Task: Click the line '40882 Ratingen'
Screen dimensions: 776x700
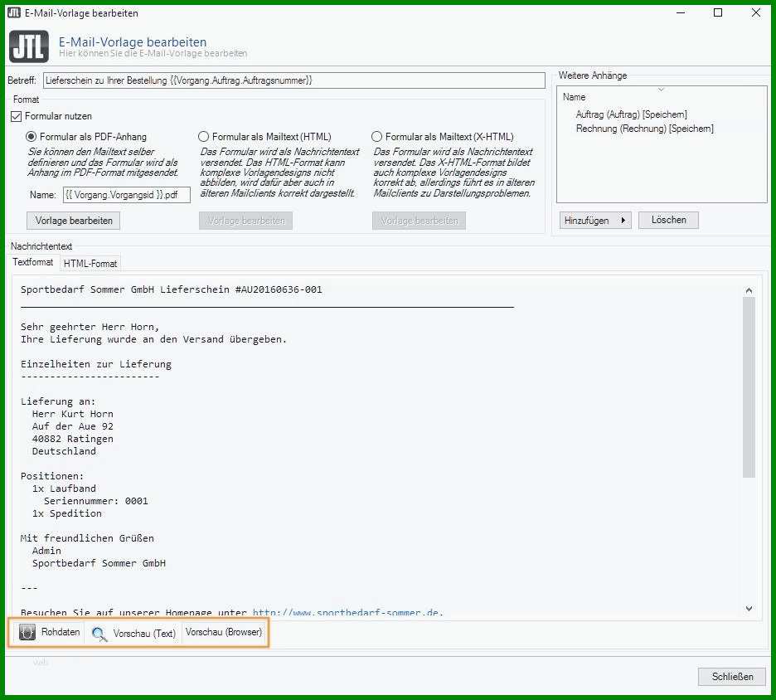Action: tap(73, 439)
